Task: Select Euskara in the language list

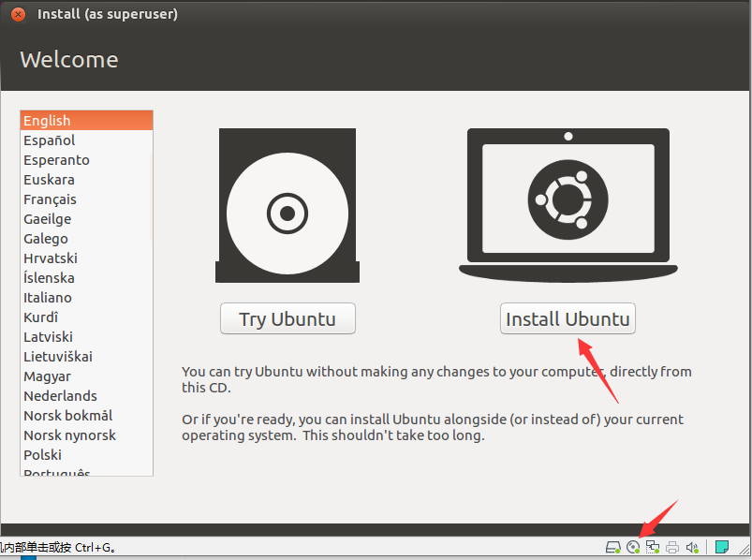Action: click(86, 180)
